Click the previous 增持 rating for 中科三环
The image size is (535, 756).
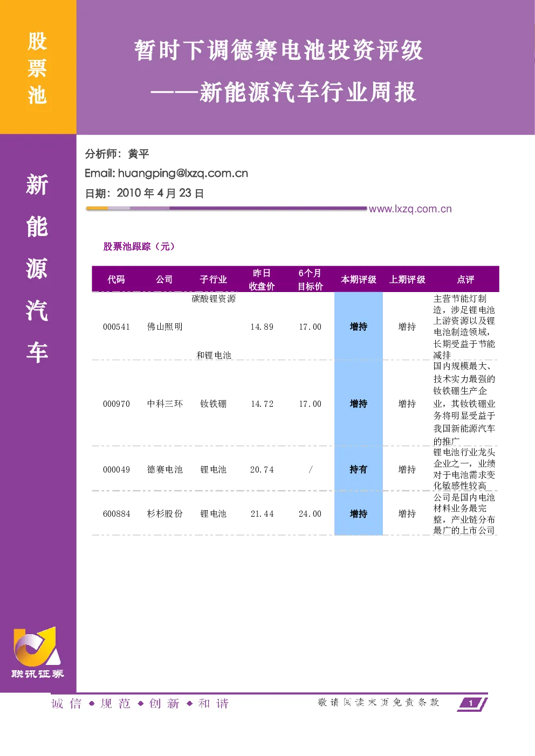click(x=407, y=404)
